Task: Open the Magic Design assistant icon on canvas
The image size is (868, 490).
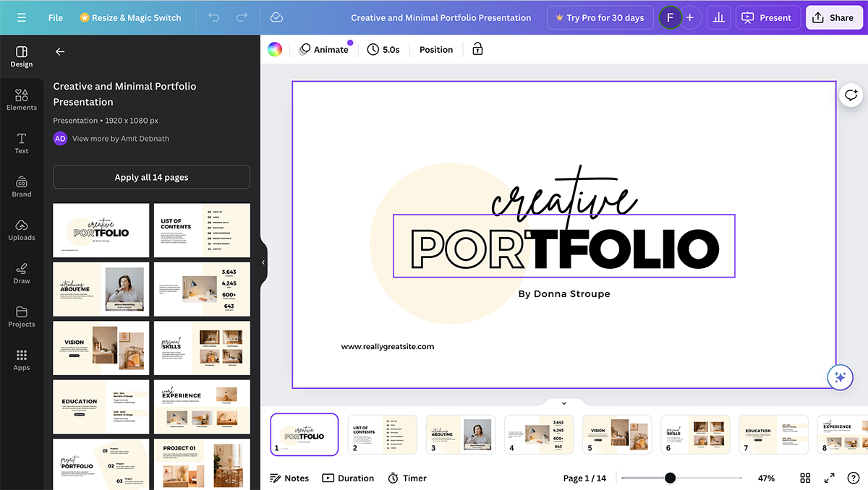Action: pyautogui.click(x=840, y=377)
